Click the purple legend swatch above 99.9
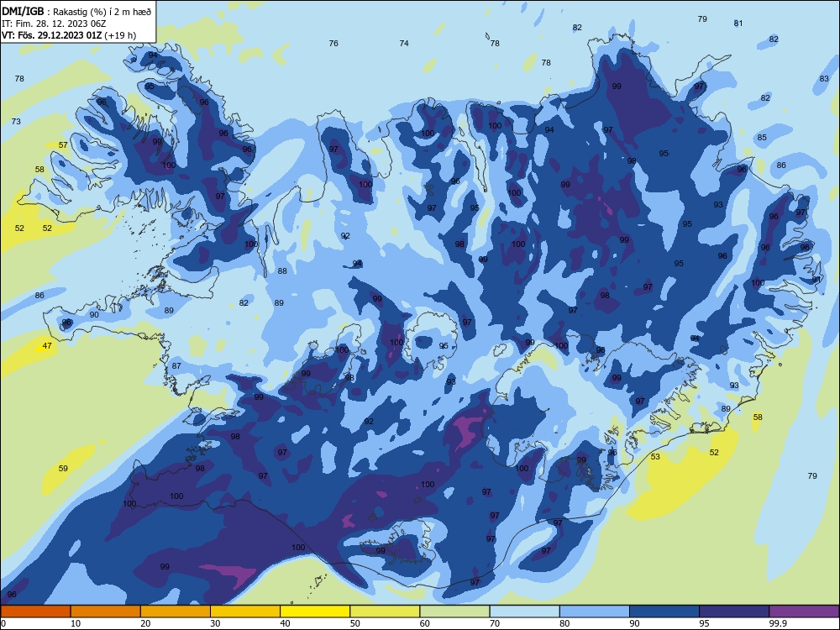Viewport: 840px width, 630px height. point(804,612)
